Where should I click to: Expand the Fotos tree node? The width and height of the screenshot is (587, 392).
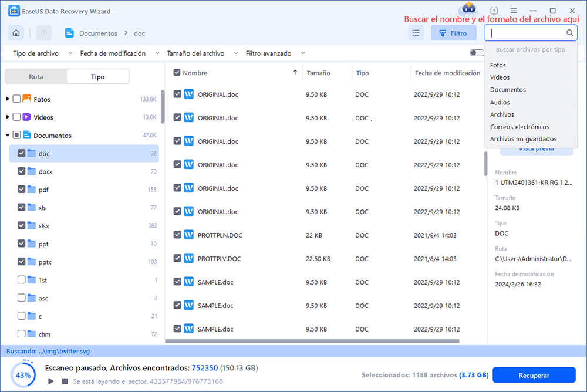coord(8,99)
